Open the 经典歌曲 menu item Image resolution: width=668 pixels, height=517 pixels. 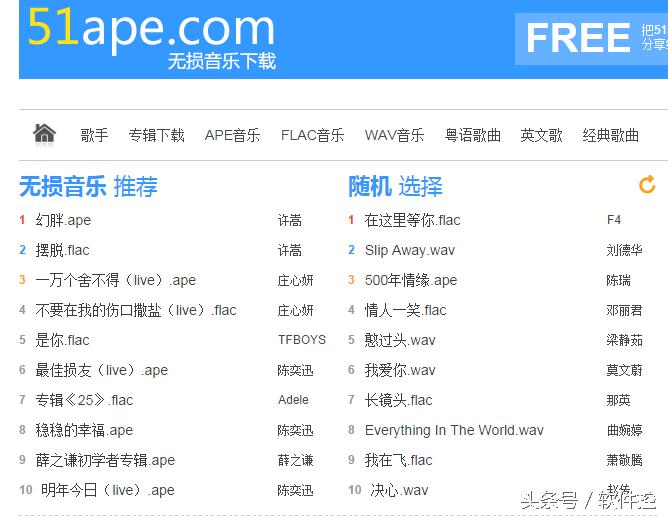(610, 135)
